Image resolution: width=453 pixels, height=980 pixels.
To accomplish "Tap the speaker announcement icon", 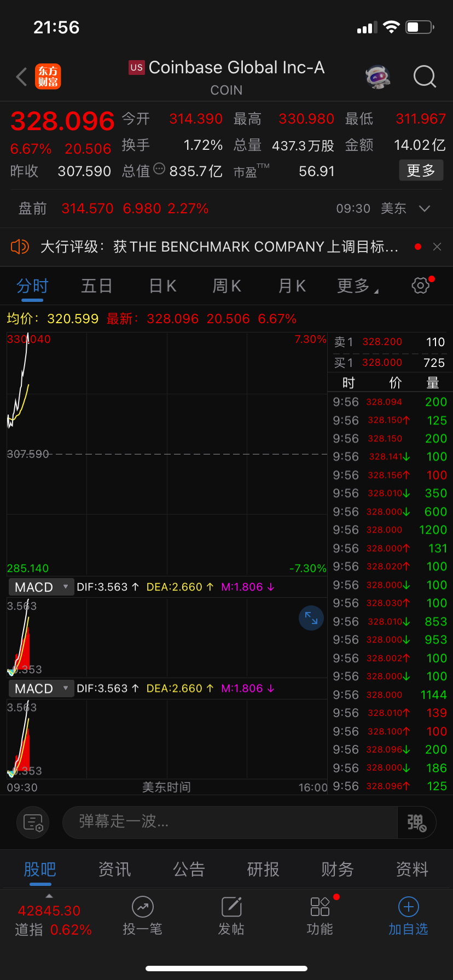I will pos(20,247).
